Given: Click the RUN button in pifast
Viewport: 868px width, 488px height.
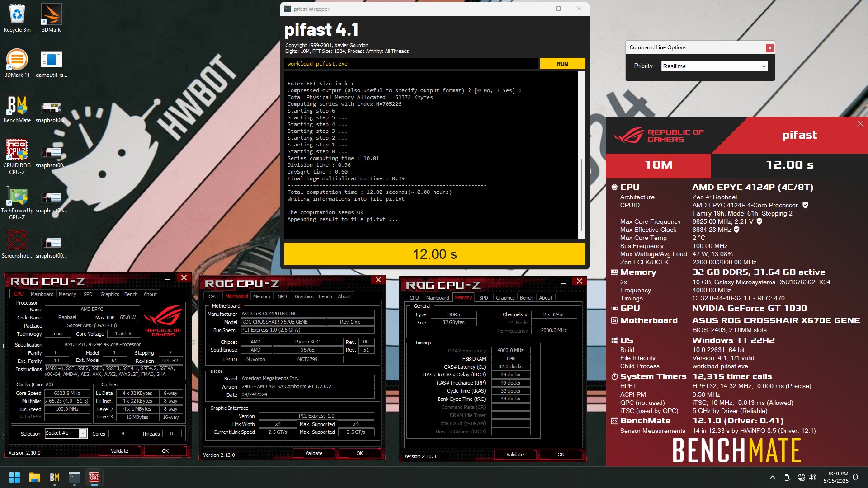Looking at the screenshot, I should pyautogui.click(x=562, y=64).
